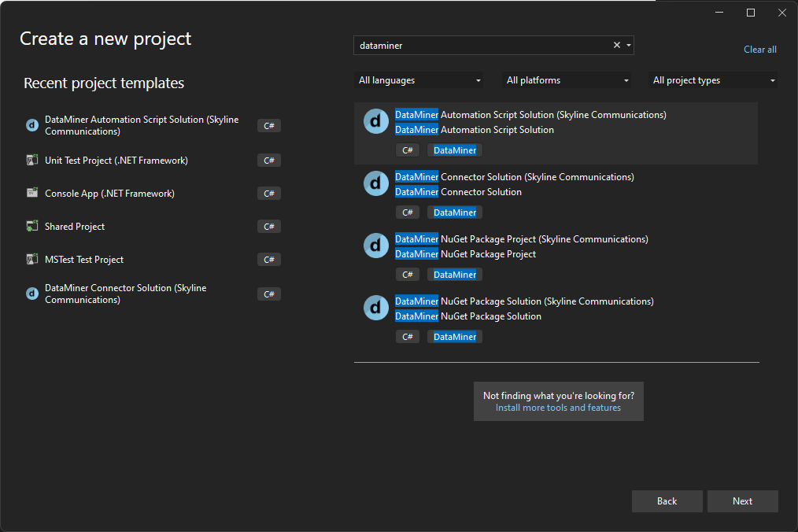
Task: Minimize the Create a new project window
Action: 719,13
